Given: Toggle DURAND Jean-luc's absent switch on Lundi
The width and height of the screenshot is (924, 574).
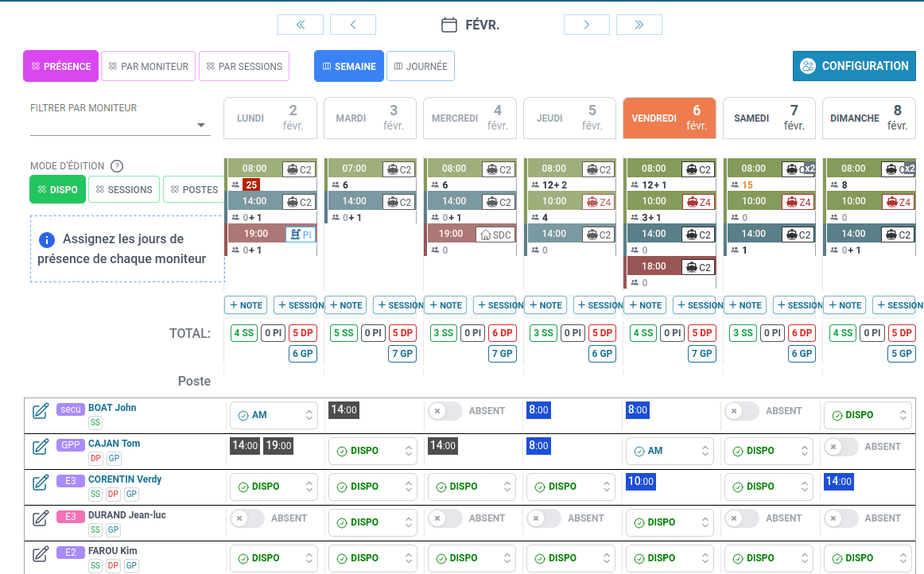Looking at the screenshot, I should tap(247, 518).
